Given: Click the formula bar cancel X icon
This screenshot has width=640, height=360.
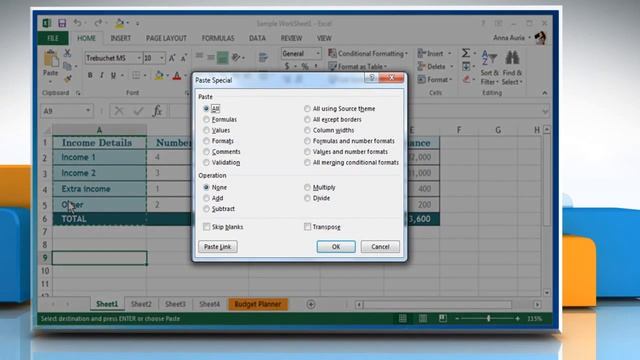Looking at the screenshot, I should (x=119, y=111).
